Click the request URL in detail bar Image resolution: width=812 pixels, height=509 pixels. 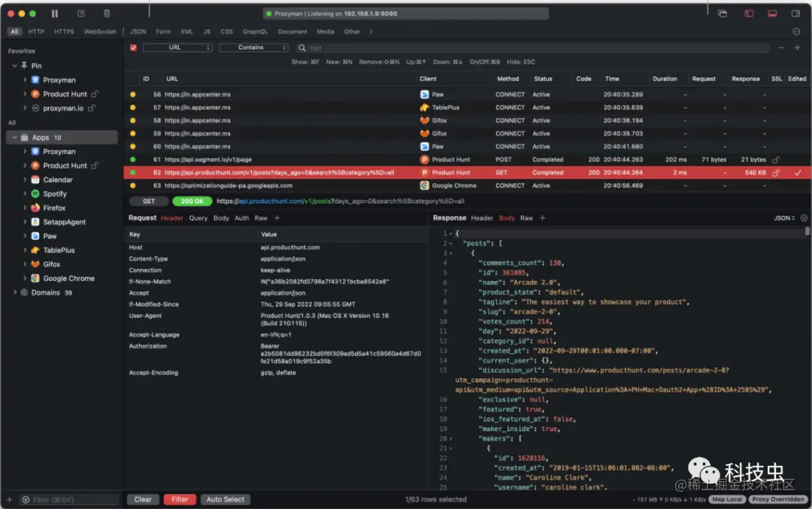[341, 201]
